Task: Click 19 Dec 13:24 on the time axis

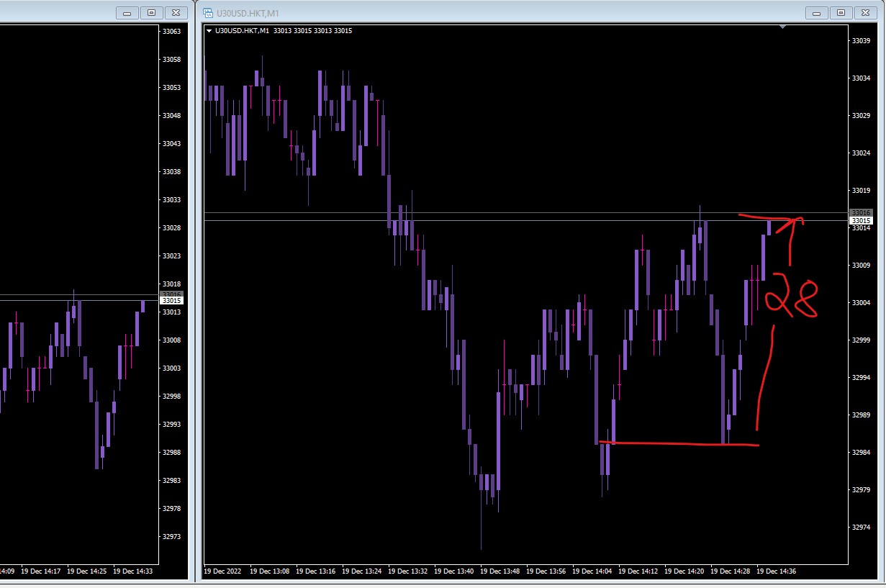Action: [x=361, y=571]
